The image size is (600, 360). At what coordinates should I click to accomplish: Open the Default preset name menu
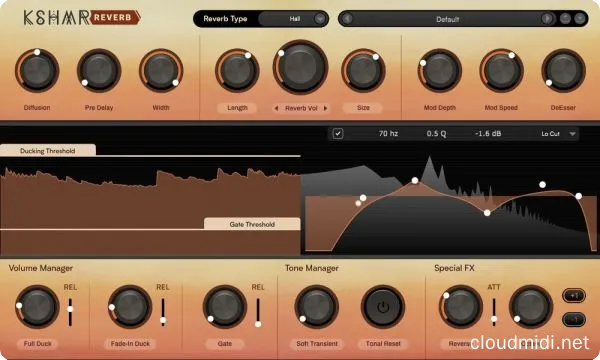447,19
